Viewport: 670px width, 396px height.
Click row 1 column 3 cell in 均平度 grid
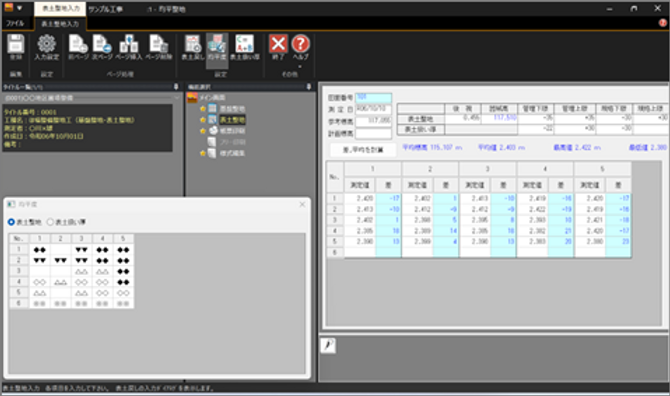pyautogui.click(x=81, y=249)
